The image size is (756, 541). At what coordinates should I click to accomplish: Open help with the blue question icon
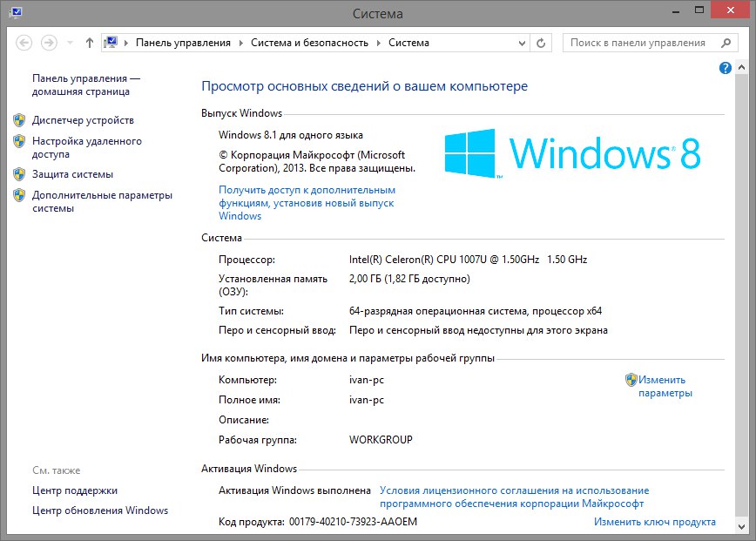point(726,68)
